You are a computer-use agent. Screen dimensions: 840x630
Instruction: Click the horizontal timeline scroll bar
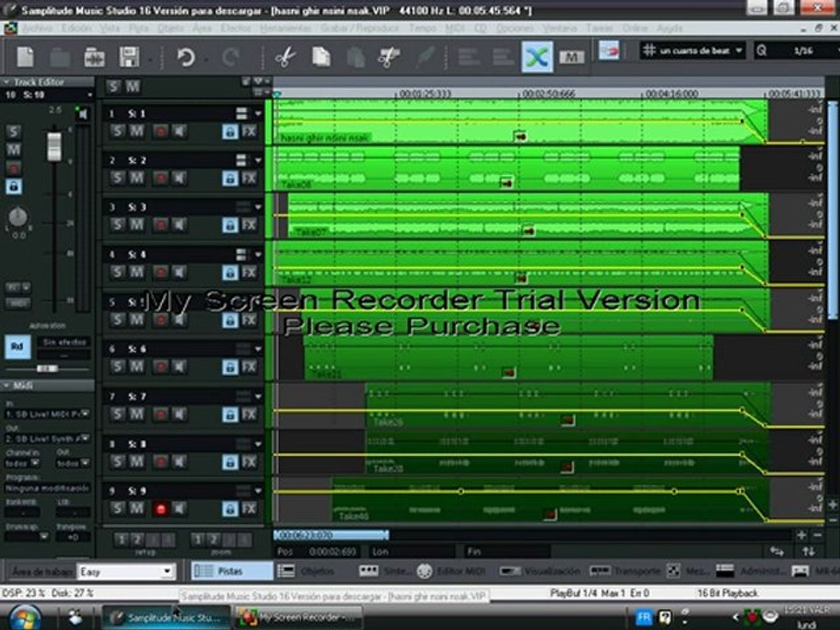click(331, 535)
